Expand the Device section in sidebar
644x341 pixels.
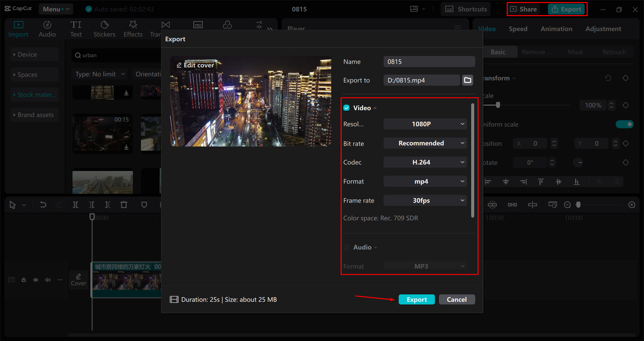coord(35,54)
